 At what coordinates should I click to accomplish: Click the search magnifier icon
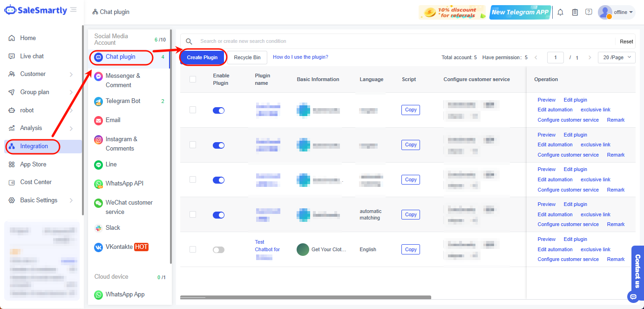(189, 41)
